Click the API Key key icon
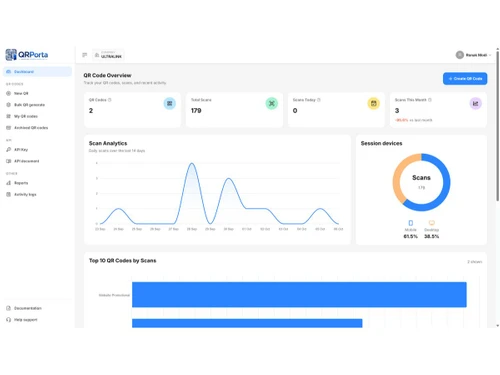The width and height of the screenshot is (500, 375). pos(9,150)
